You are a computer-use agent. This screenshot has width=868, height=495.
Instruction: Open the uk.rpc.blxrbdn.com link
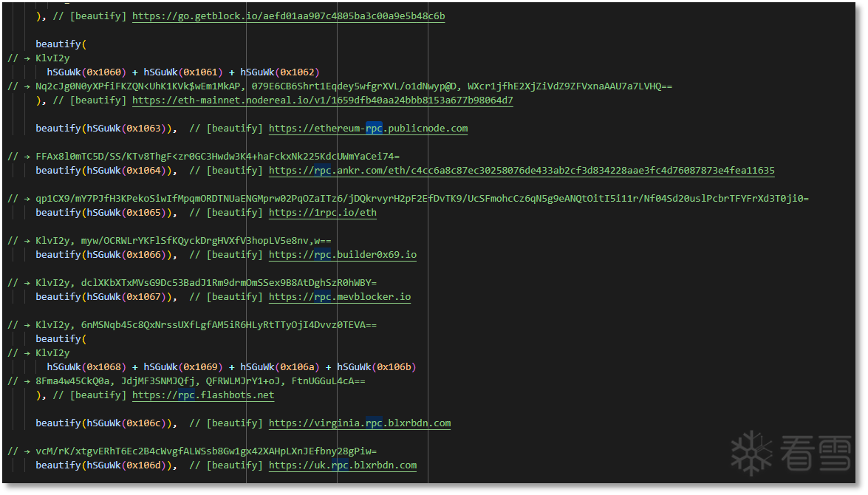pos(343,465)
